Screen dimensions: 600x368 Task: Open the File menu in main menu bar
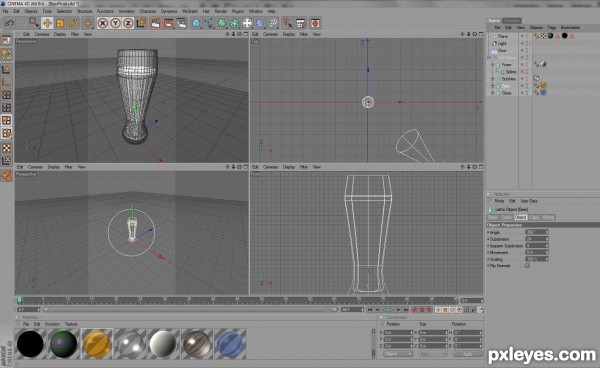6,11
